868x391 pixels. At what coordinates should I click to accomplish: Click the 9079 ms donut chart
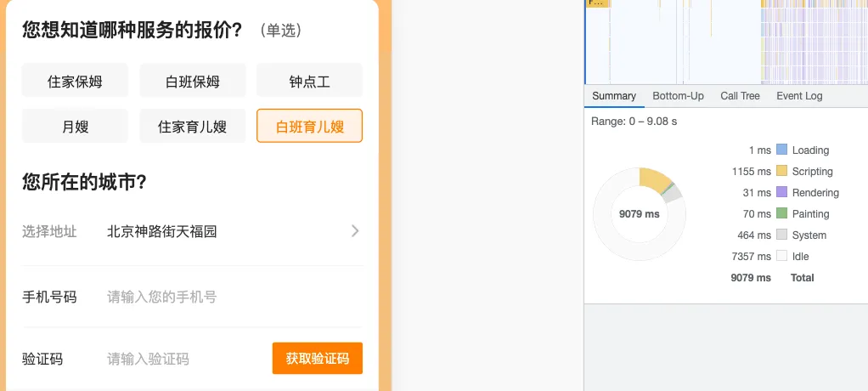pyautogui.click(x=640, y=214)
